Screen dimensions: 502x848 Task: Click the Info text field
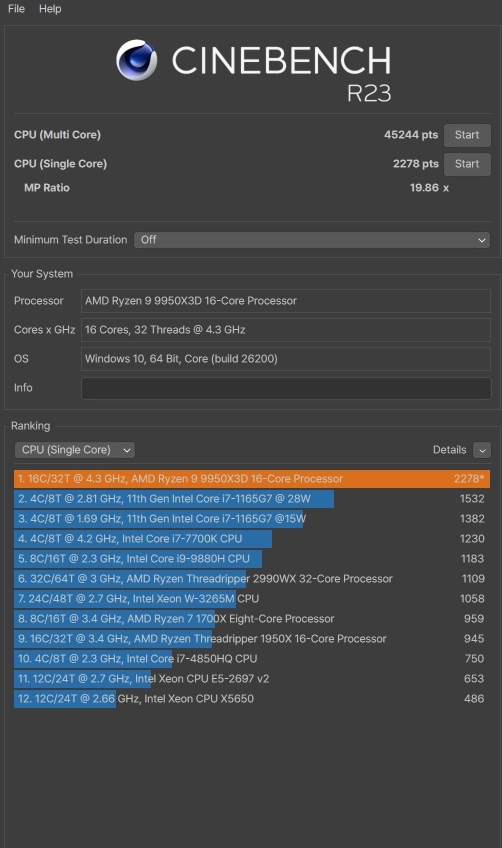pyautogui.click(x=286, y=388)
